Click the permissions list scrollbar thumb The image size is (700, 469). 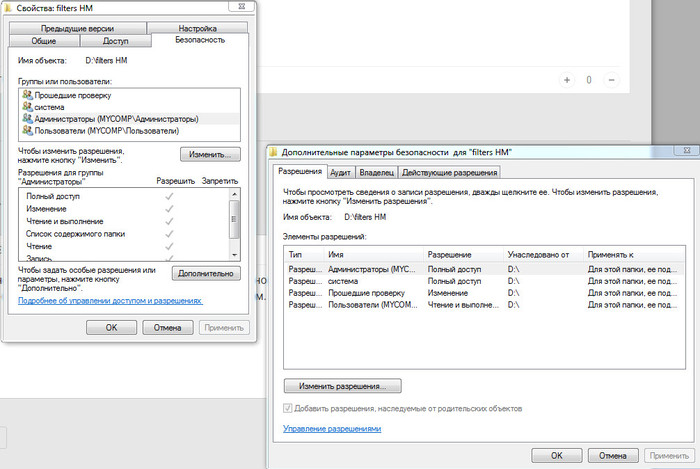click(x=234, y=219)
